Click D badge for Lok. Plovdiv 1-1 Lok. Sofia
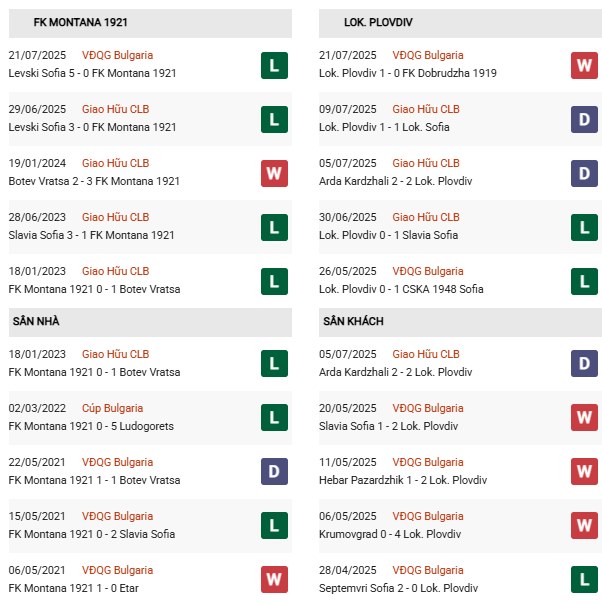 point(584,120)
